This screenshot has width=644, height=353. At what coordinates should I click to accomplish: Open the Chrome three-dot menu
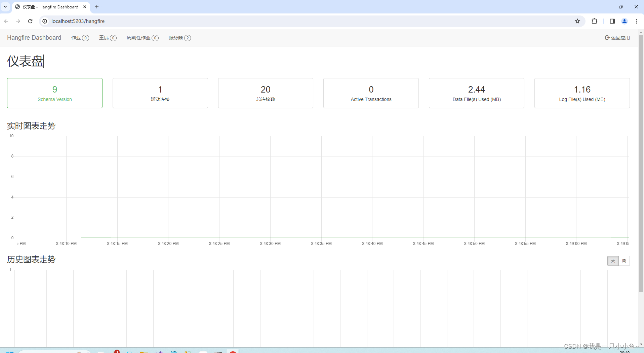click(637, 21)
